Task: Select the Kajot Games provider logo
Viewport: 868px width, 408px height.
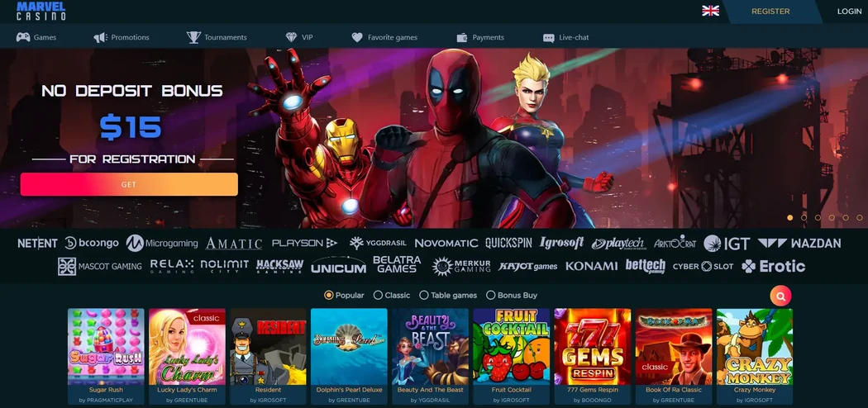Action: pos(527,267)
